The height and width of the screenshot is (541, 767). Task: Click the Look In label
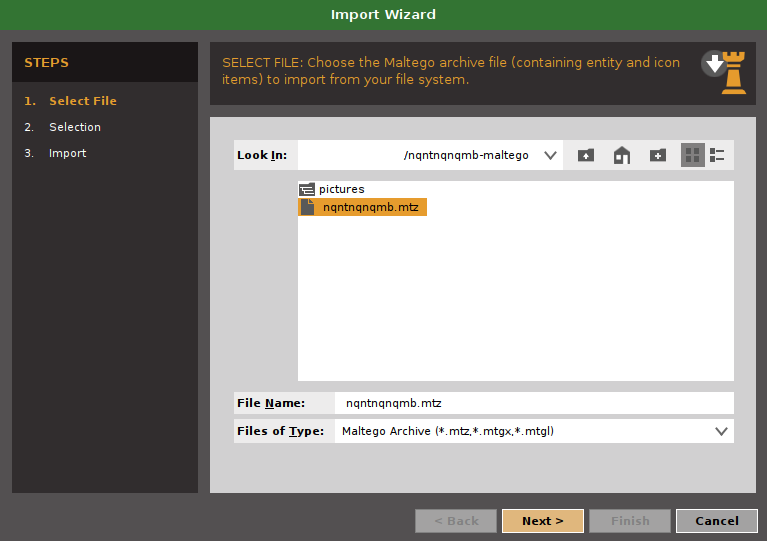(262, 156)
